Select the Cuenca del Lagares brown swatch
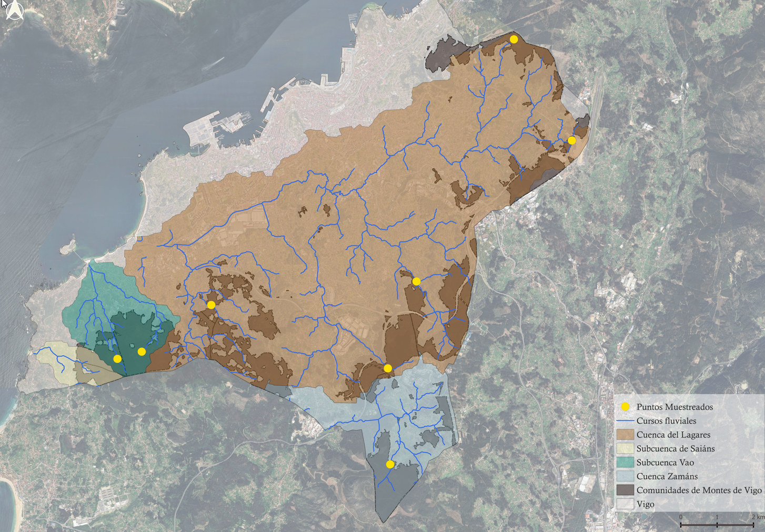This screenshot has width=765, height=532. pyautogui.click(x=625, y=435)
